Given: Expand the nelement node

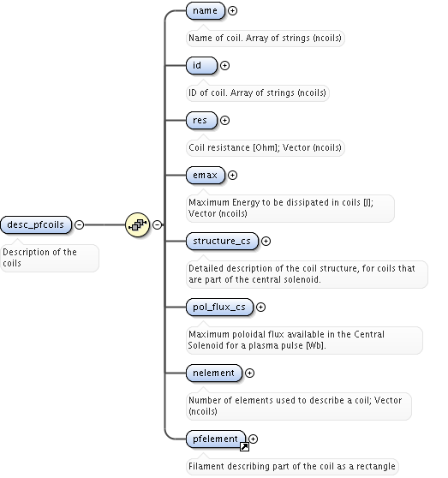Looking at the screenshot, I should [x=249, y=373].
